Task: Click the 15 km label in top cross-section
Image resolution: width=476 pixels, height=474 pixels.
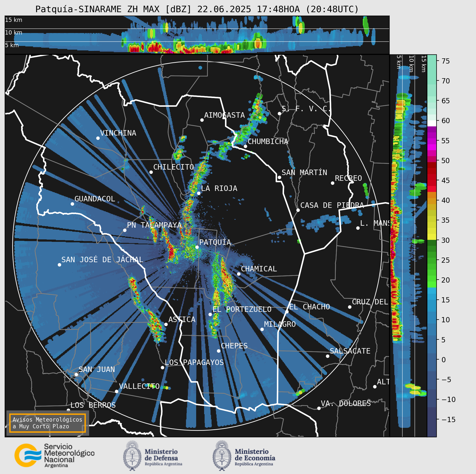Action: click(14, 20)
